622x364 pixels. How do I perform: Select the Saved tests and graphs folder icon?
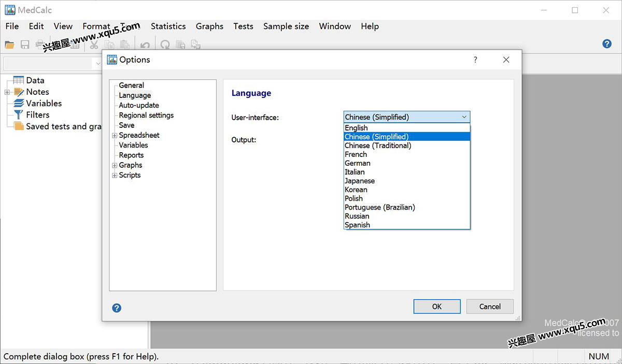(19, 126)
